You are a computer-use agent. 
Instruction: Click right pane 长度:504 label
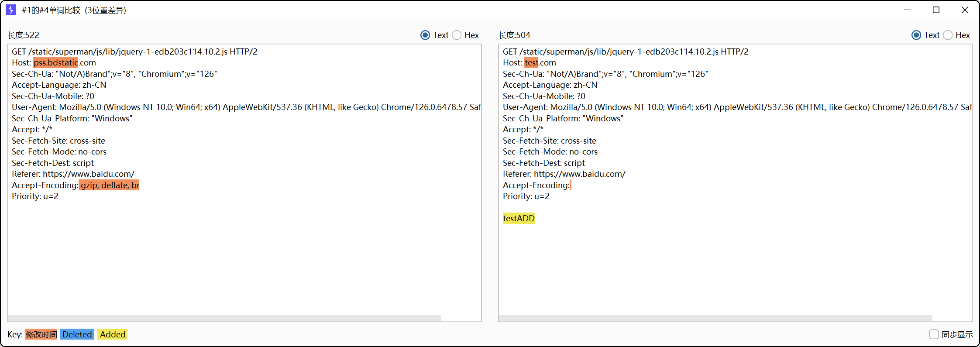tap(515, 35)
